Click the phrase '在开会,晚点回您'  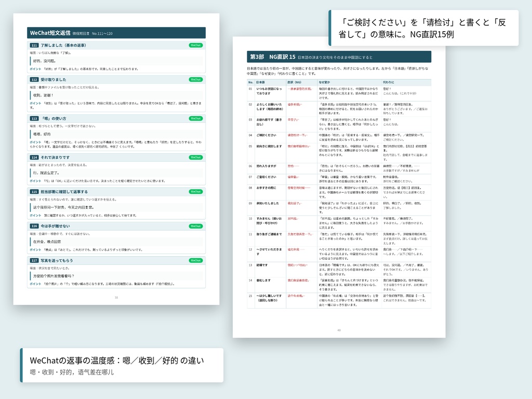click(47, 242)
